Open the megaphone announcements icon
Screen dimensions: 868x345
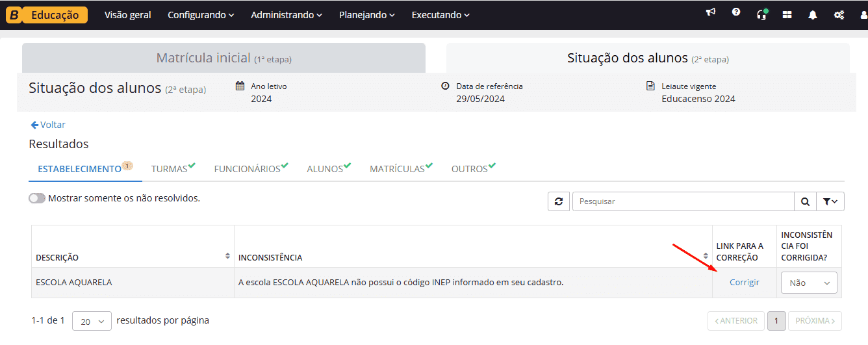[710, 12]
